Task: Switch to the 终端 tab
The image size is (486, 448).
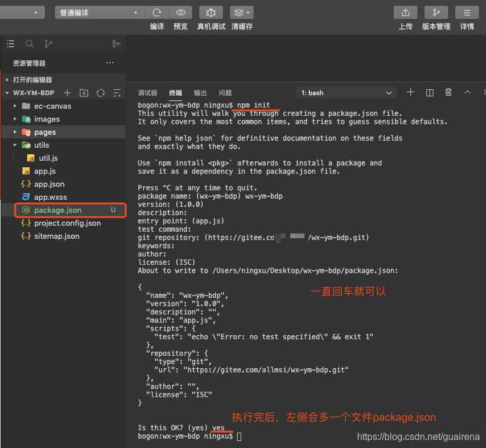Action: (x=176, y=93)
